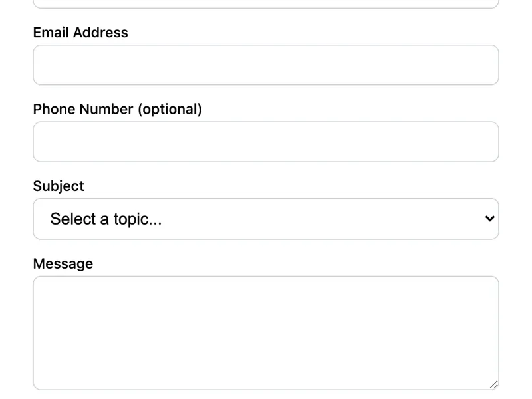Click the dropdown arrow next to Select a topic
The height and width of the screenshot is (399, 532).
488,218
